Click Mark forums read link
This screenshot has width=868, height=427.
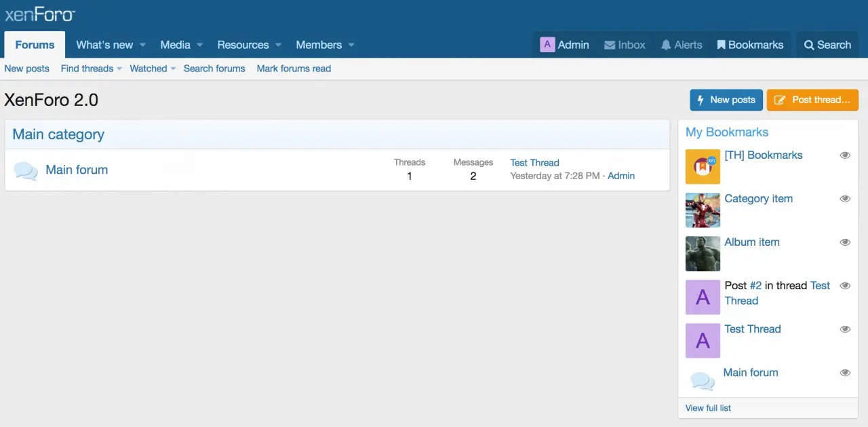[x=294, y=69]
